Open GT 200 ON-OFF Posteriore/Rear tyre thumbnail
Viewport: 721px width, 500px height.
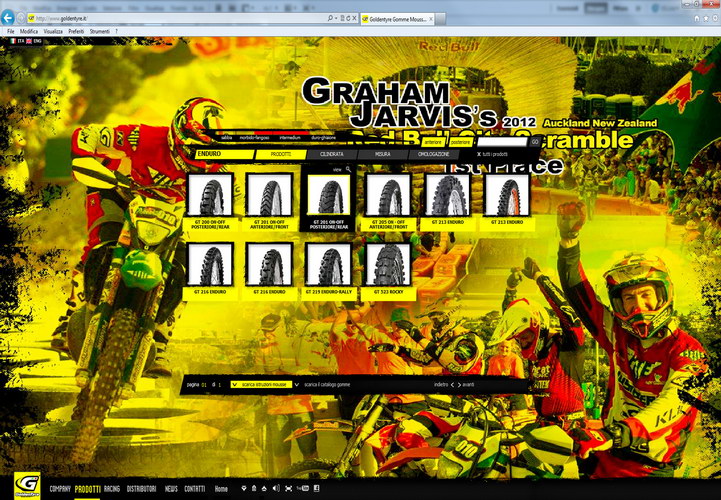coord(210,195)
